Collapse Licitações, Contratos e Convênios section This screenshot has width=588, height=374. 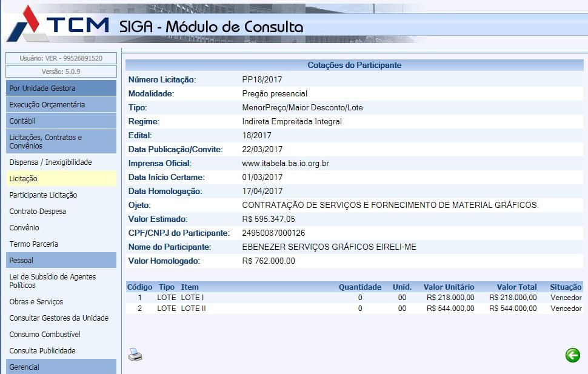coord(61,141)
